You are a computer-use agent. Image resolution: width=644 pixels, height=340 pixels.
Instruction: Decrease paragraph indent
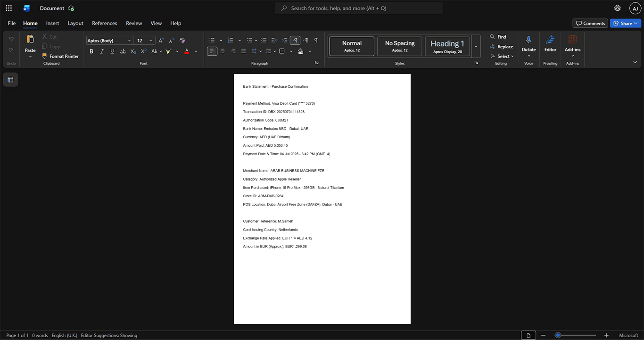tap(274, 41)
